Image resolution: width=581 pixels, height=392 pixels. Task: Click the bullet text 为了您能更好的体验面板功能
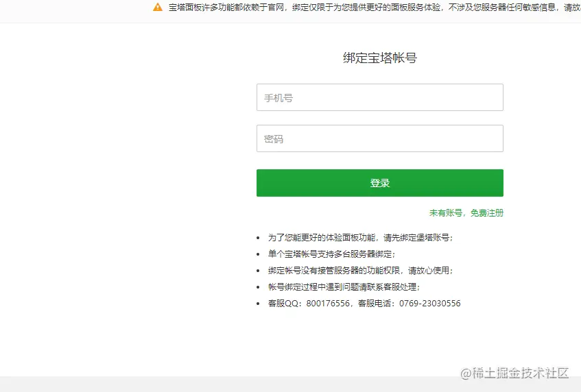coord(361,238)
